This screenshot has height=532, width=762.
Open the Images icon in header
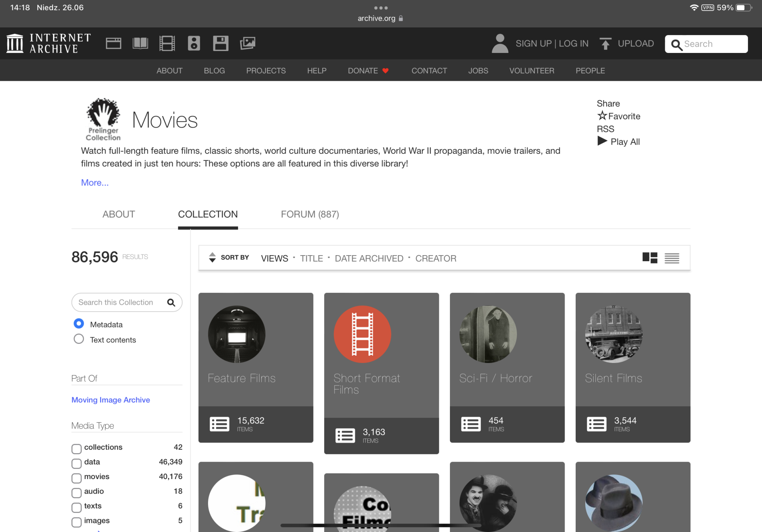(x=248, y=43)
